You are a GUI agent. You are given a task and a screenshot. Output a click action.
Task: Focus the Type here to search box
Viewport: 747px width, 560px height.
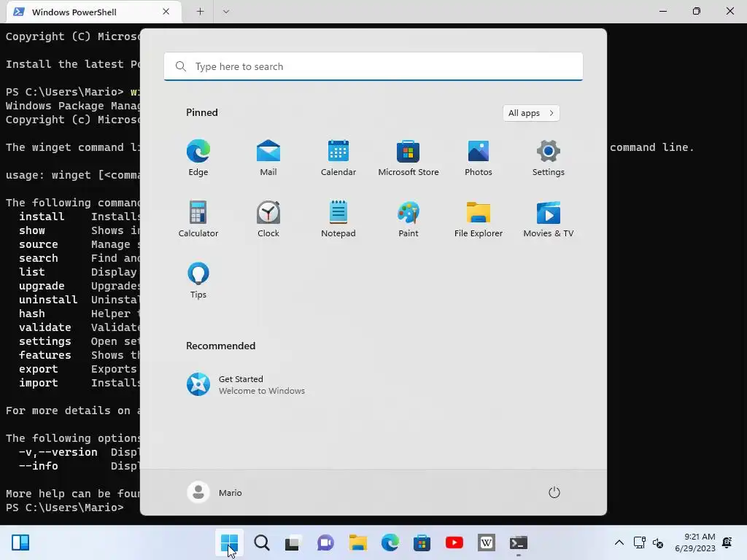[x=373, y=66]
